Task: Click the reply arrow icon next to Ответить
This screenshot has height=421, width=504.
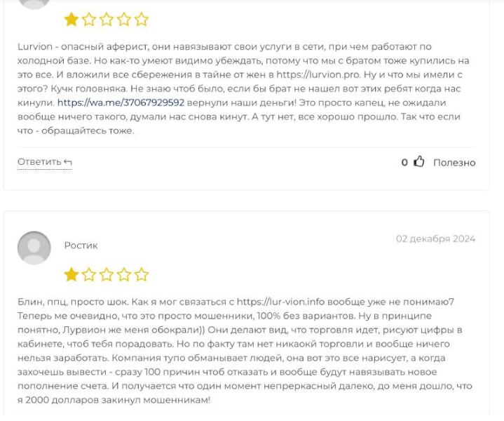Action: (68, 162)
